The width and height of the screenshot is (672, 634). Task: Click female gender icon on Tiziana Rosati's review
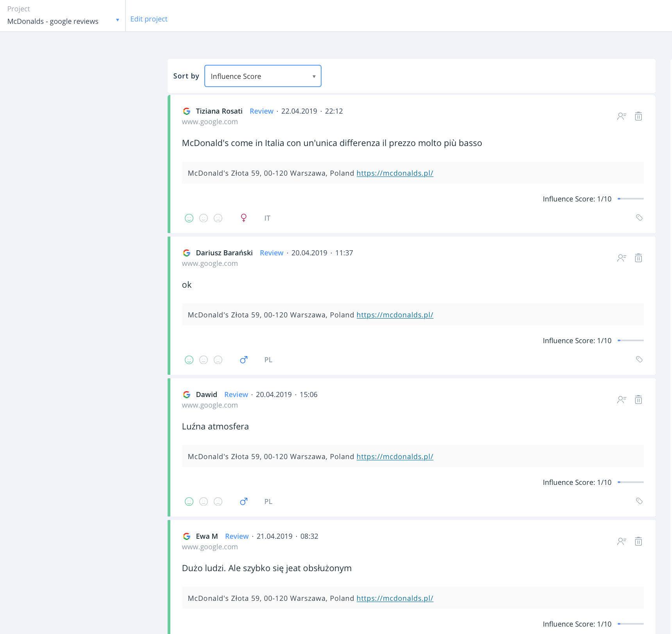point(244,218)
